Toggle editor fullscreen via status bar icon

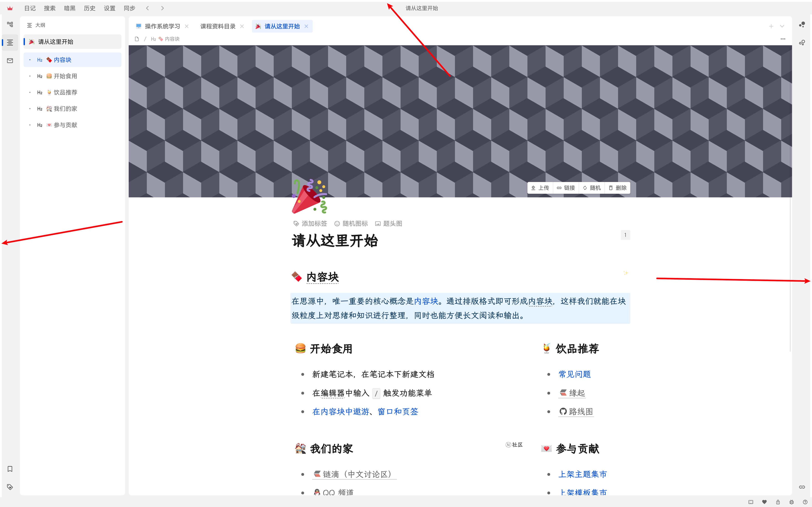coord(751,502)
